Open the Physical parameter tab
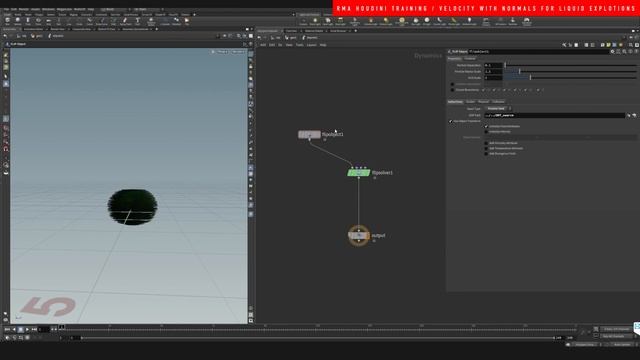Screen dimensions: 640x360 [x=484, y=102]
